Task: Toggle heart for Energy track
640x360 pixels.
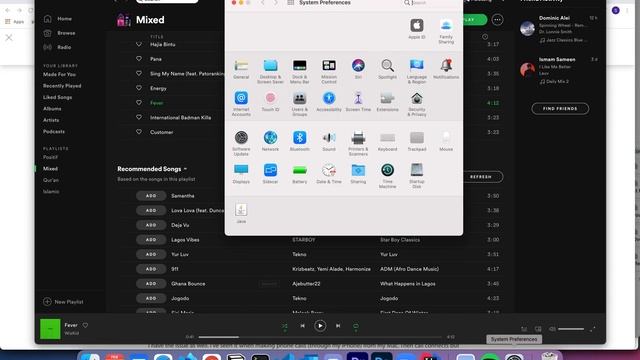Action: (139, 88)
